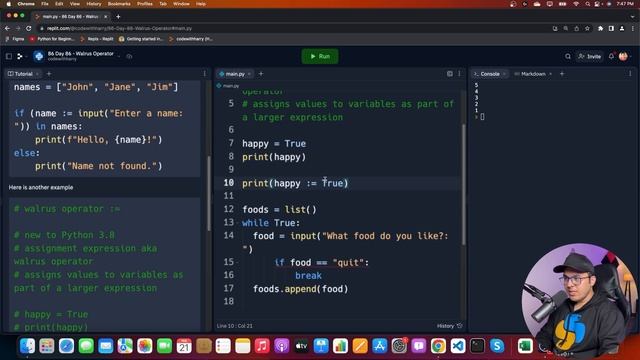Screen dimensions: 640x360
Task: Open 'Python for Beginn...' bookmark
Action: pos(53,39)
